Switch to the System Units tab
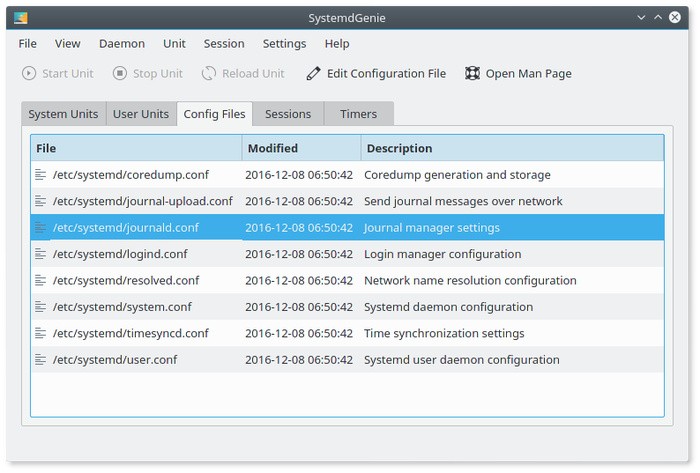Image resolution: width=700 pixels, height=473 pixels. 63,114
